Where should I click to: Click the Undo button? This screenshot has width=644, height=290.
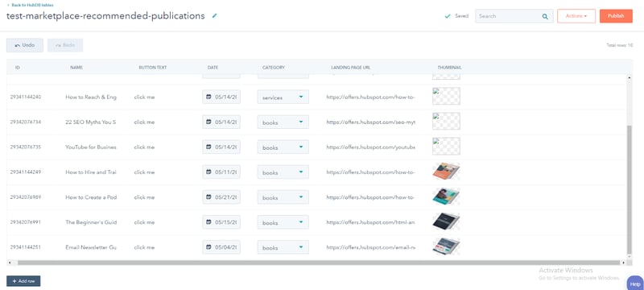point(25,45)
